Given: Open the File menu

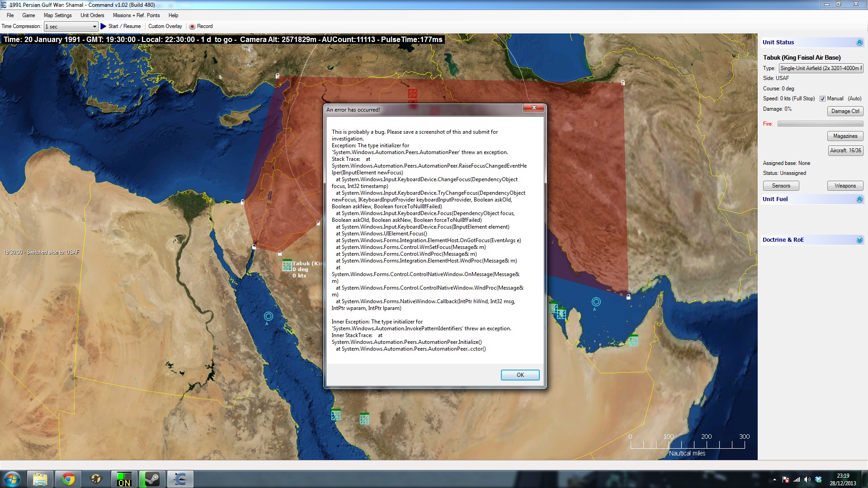Looking at the screenshot, I should pyautogui.click(x=10, y=15).
